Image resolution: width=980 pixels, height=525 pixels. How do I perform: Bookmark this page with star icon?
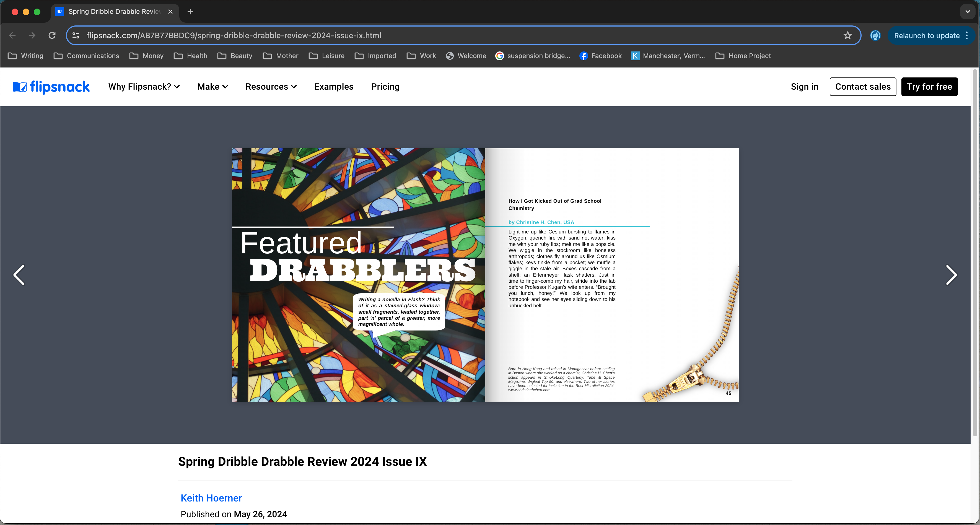tap(848, 35)
